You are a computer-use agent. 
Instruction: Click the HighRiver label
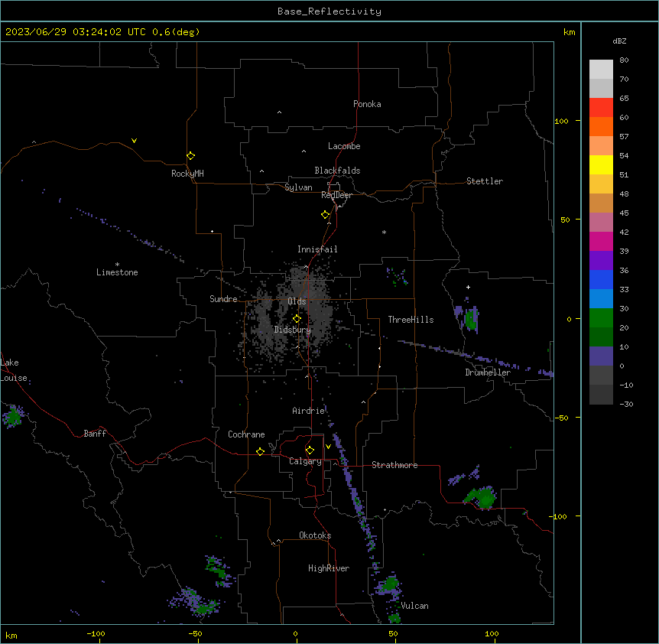click(329, 568)
